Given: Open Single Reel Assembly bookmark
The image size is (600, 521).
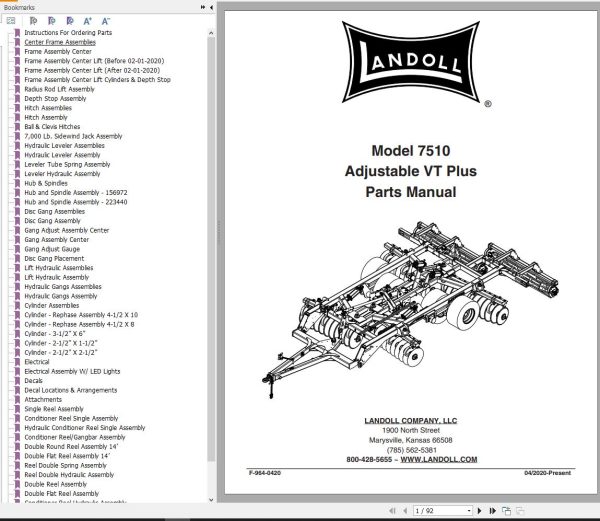Looking at the screenshot, I should [x=54, y=409].
